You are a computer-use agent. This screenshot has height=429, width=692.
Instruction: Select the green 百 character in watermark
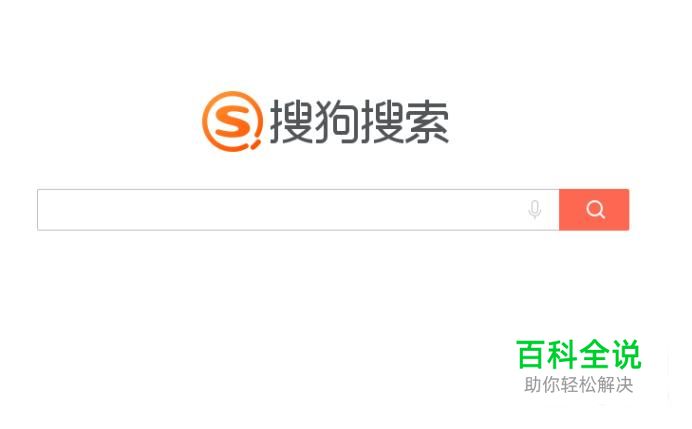point(530,354)
